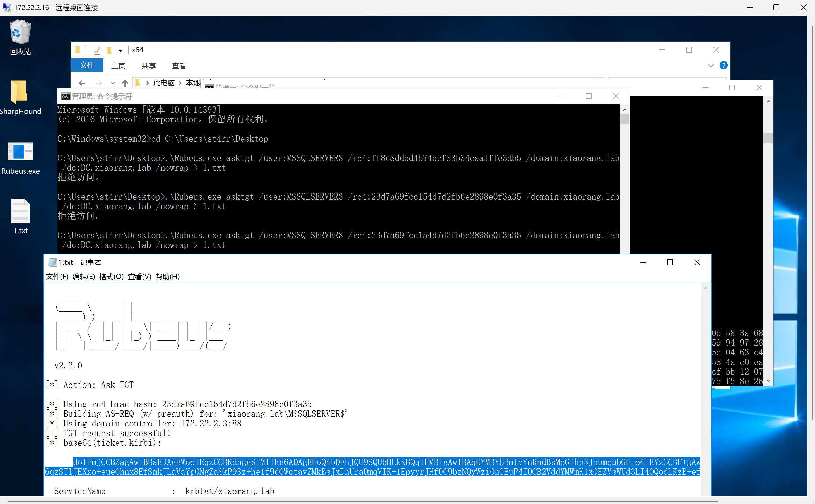Click the command prompt scrollbar up arrow
Viewport: 815px width, 504px height.
(625, 110)
